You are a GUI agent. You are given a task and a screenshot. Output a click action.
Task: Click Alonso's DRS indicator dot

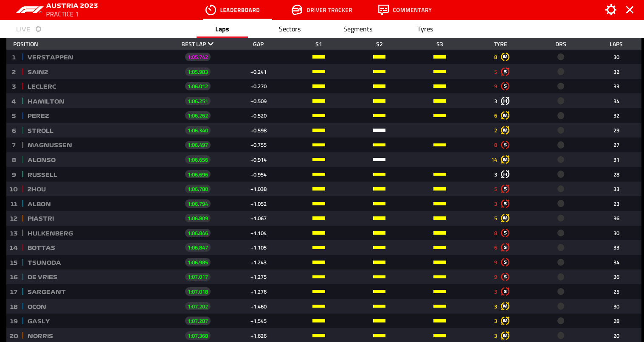point(561,160)
